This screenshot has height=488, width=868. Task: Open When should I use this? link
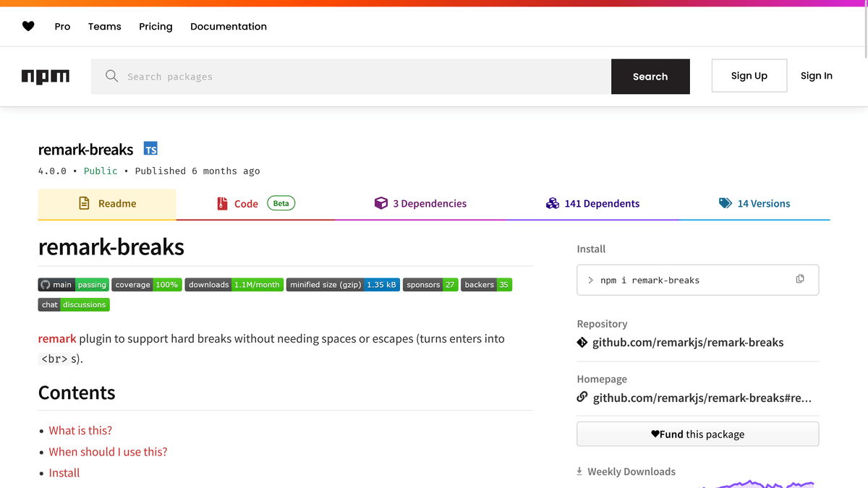108,452
